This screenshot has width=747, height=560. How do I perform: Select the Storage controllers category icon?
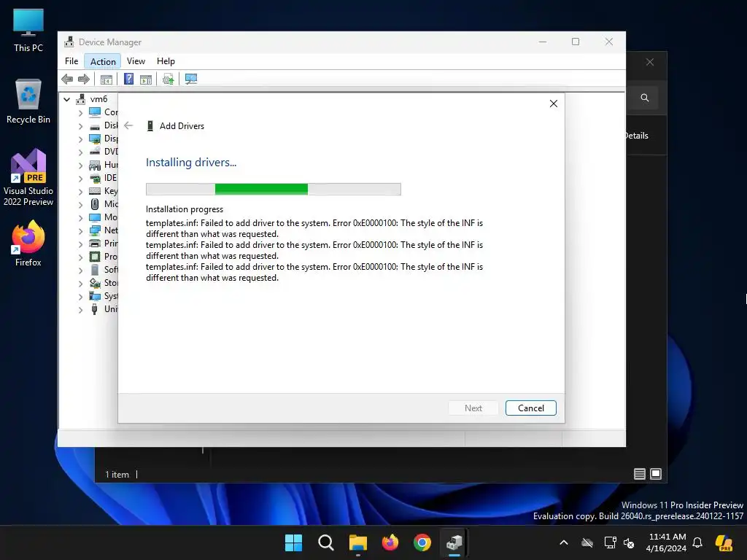coord(95,283)
